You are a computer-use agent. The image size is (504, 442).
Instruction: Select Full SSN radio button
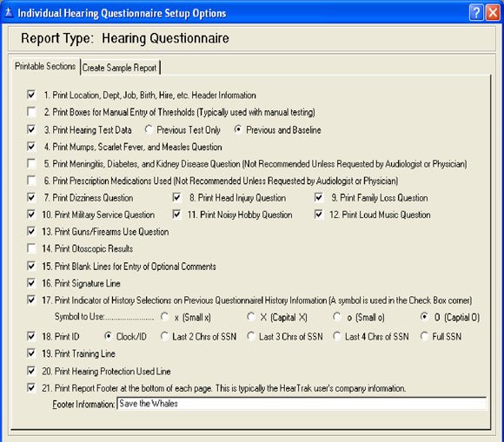tap(424, 336)
